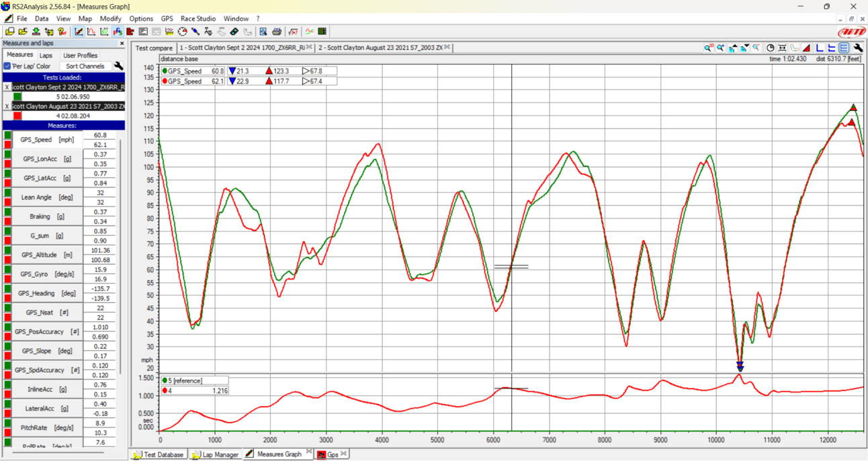Open the Race Studio menu

(198, 19)
